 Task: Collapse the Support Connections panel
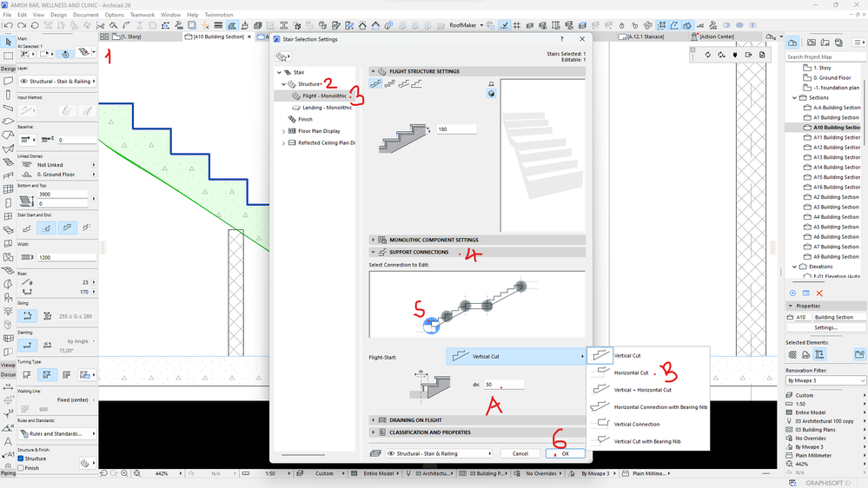373,253
